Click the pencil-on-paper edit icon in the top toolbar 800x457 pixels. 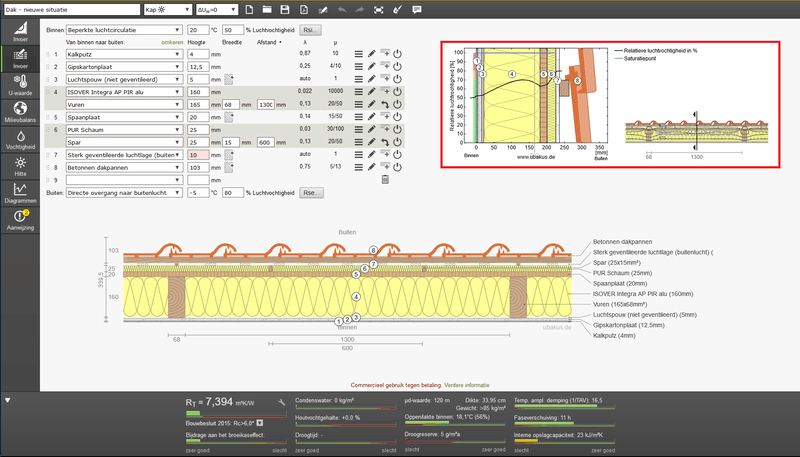[x=322, y=10]
